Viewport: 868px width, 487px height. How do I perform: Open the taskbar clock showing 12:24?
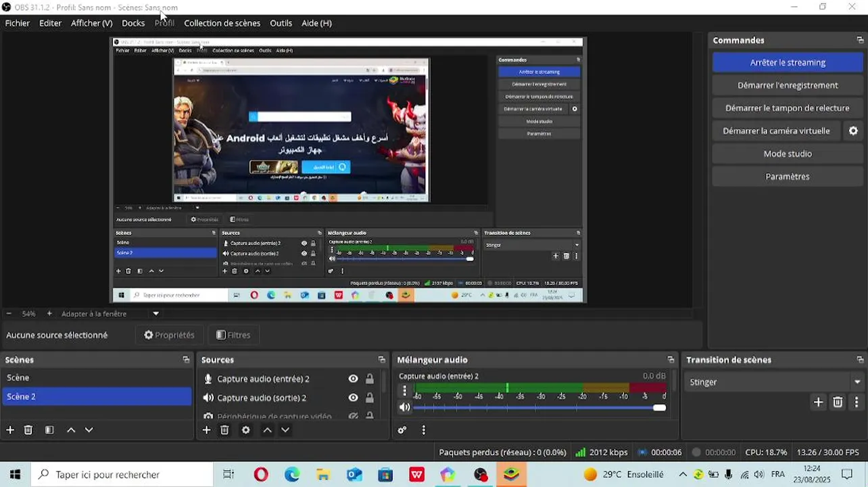813,475
